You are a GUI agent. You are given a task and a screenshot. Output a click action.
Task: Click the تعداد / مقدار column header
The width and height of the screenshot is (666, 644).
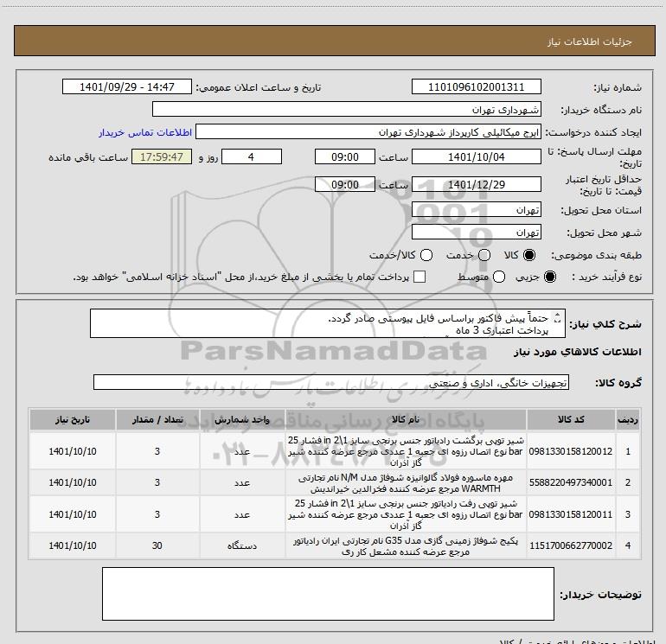(x=157, y=420)
